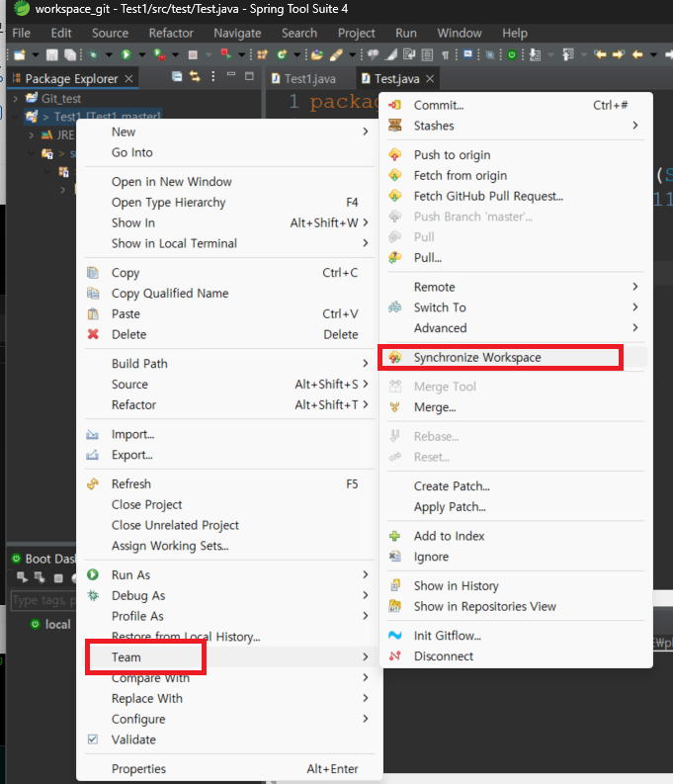673x784 pixels.
Task: Select Fetch from origin
Action: (x=515, y=176)
